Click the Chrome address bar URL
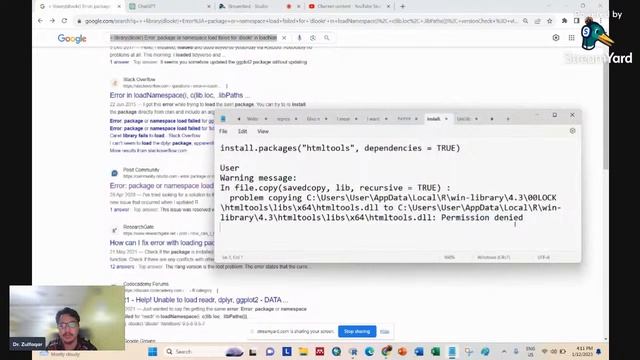This screenshot has height=360, width=640. (x=301, y=21)
